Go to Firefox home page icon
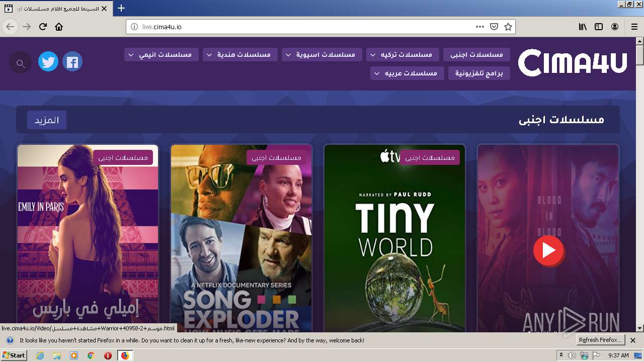 pyautogui.click(x=59, y=27)
